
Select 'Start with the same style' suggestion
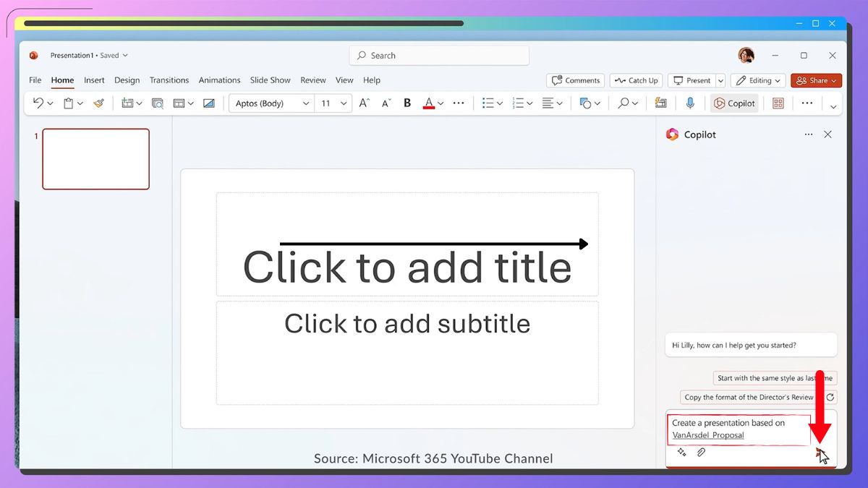[774, 378]
